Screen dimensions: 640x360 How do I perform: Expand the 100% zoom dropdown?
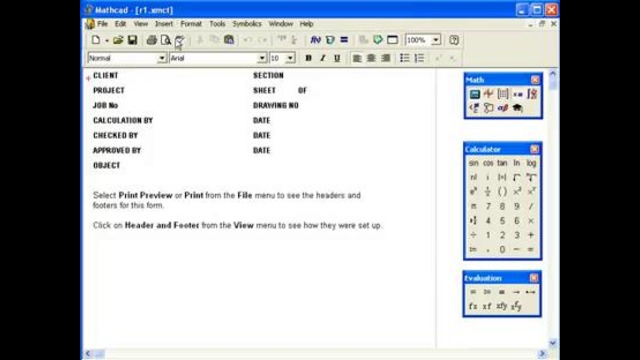click(x=436, y=40)
